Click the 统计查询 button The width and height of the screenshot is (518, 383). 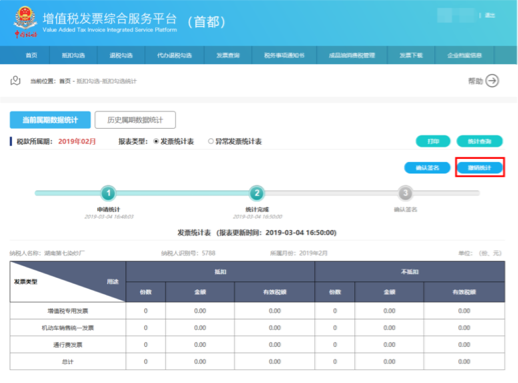tap(479, 141)
